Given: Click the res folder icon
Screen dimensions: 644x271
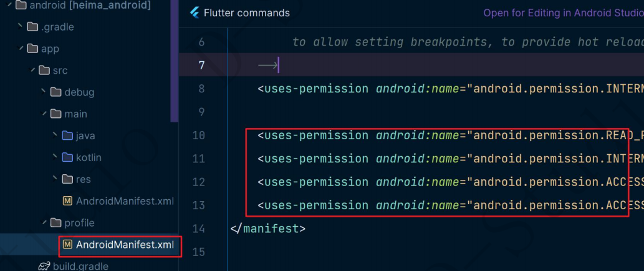Looking at the screenshot, I should [67, 179].
